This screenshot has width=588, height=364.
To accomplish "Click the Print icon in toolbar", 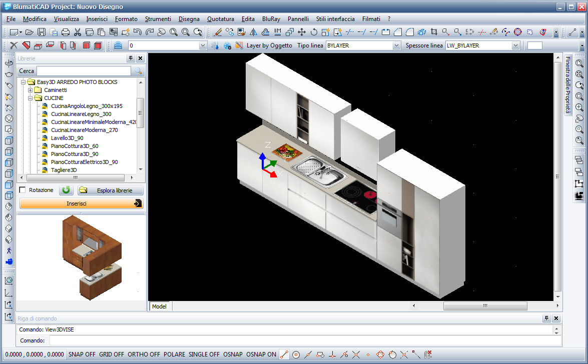I will pos(65,32).
